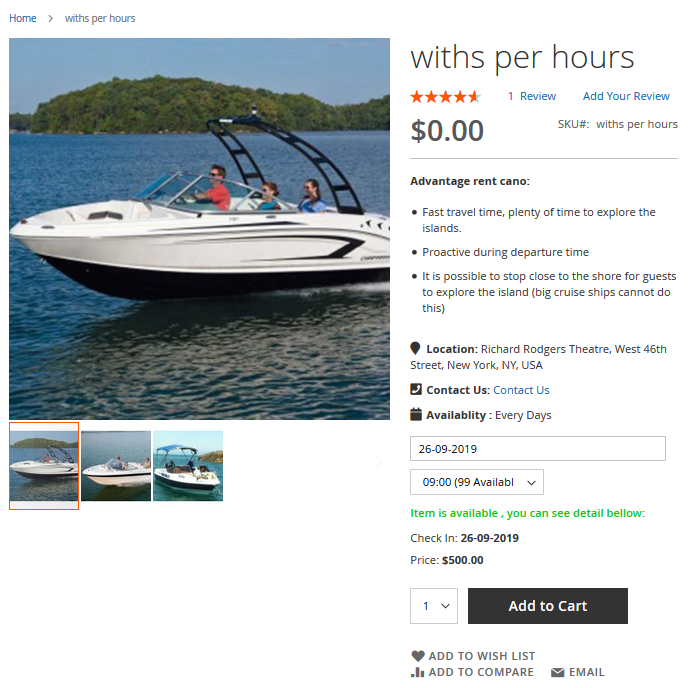Open the 1 Review link
This screenshot has width=688, height=688.
(x=532, y=96)
